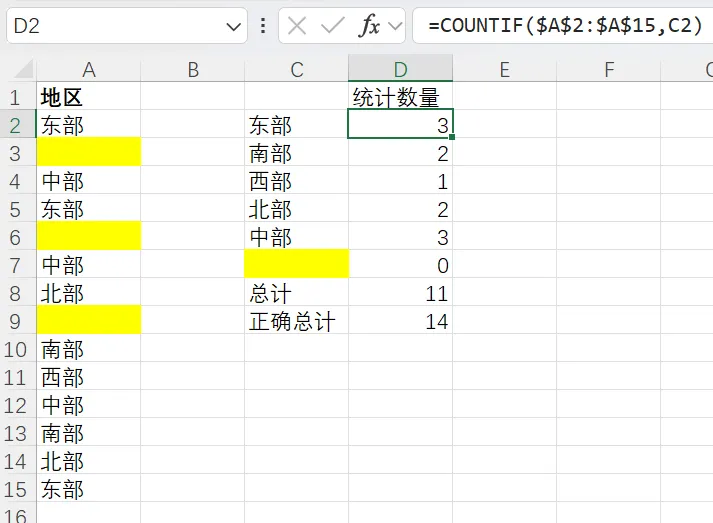Expand the fx function dropdown arrow
713x523 pixels.
coord(396,26)
